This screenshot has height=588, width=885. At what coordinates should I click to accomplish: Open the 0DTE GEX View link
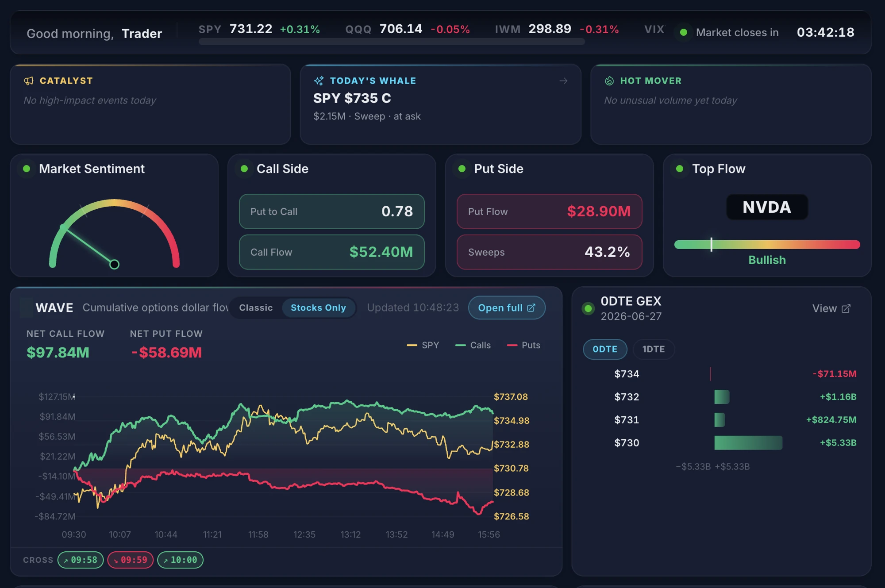click(831, 308)
